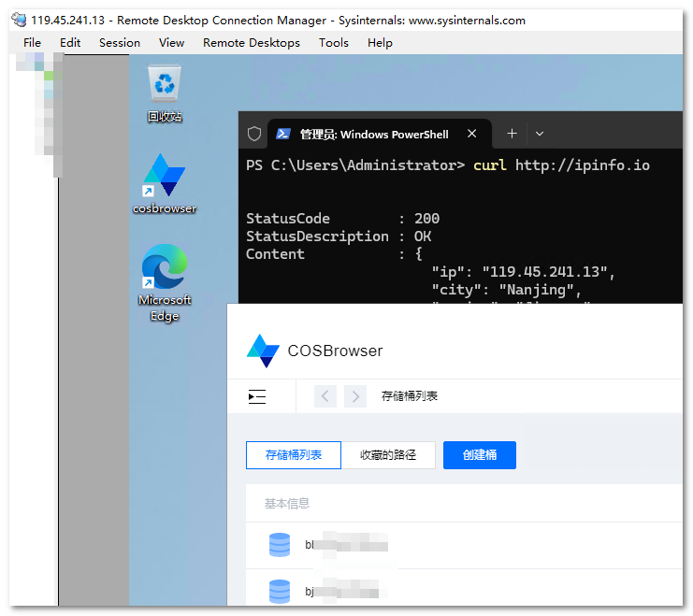Click the COSBrowser logo
693x616 pixels.
point(263,351)
